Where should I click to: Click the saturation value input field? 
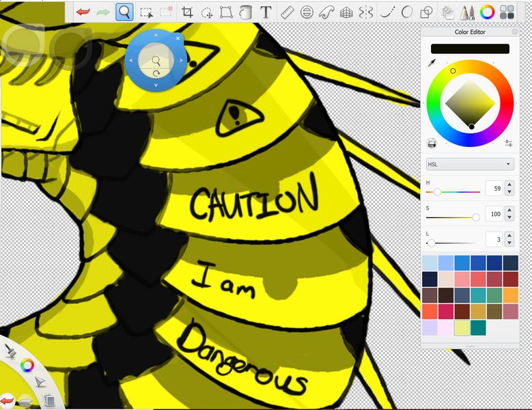pyautogui.click(x=494, y=213)
